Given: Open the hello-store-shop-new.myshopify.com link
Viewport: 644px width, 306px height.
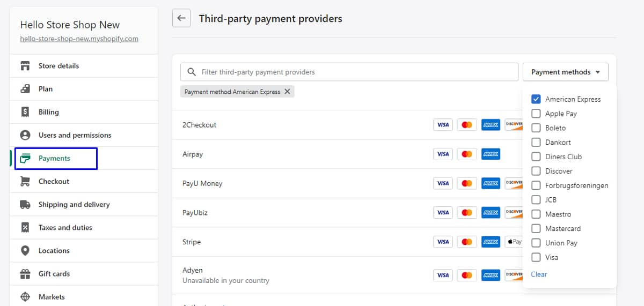Looking at the screenshot, I should click(79, 39).
